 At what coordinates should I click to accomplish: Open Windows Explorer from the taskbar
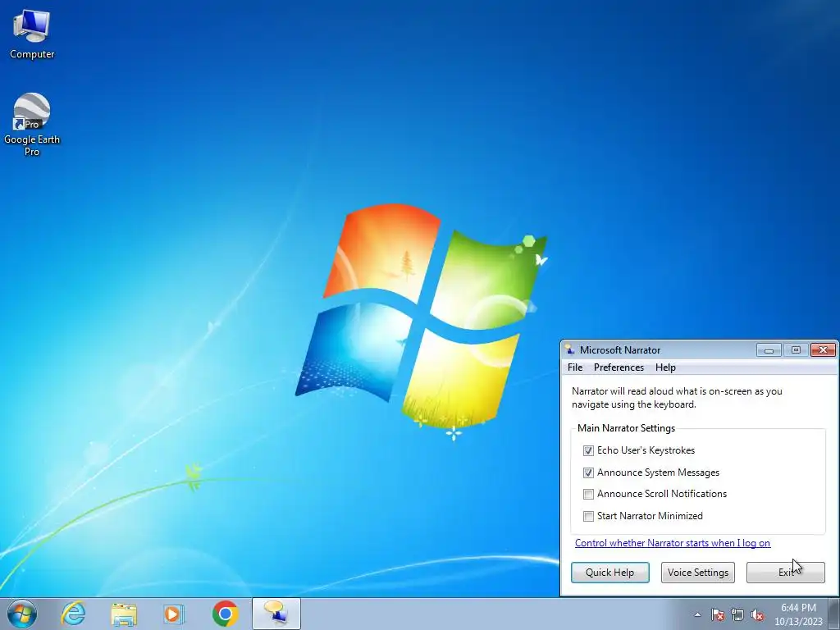[x=124, y=614]
